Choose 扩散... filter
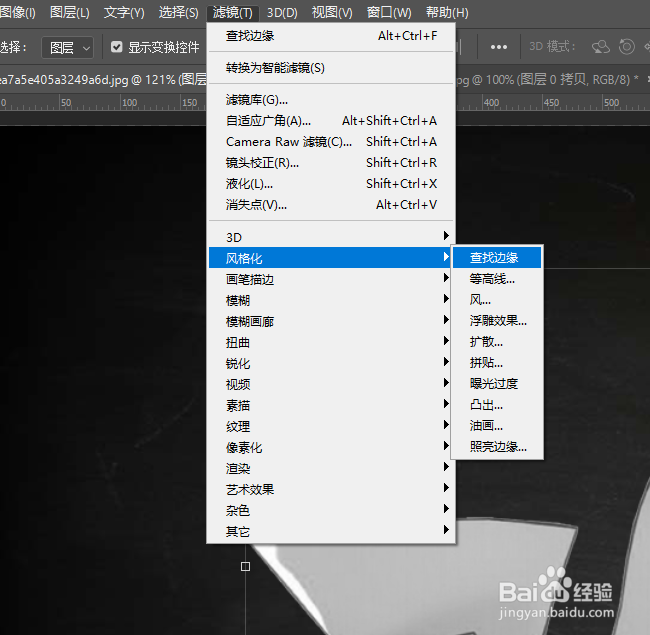650x635 pixels. click(x=497, y=342)
